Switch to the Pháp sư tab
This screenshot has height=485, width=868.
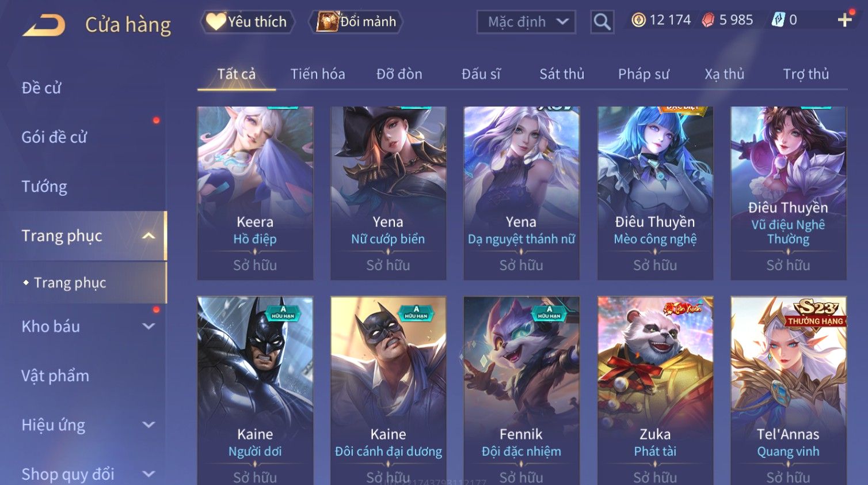[x=644, y=74]
